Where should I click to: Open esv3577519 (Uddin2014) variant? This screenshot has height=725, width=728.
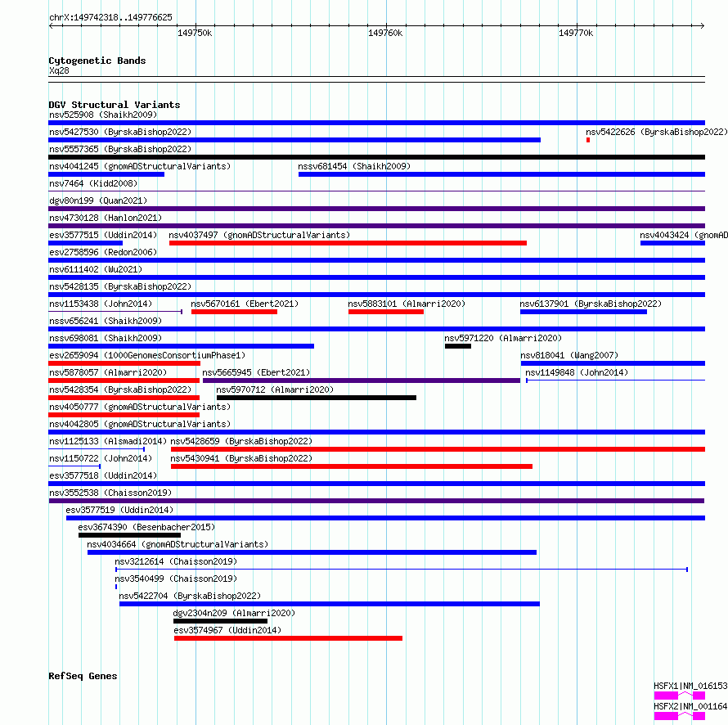(119, 510)
